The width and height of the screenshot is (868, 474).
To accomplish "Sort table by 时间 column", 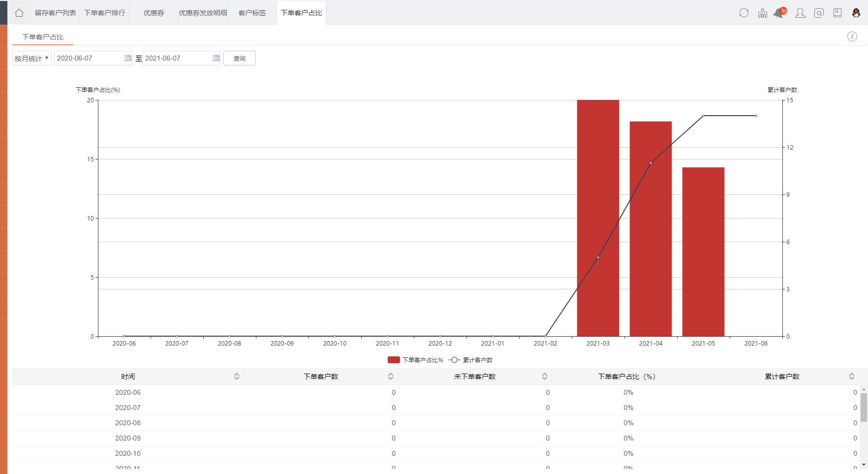I will [236, 377].
